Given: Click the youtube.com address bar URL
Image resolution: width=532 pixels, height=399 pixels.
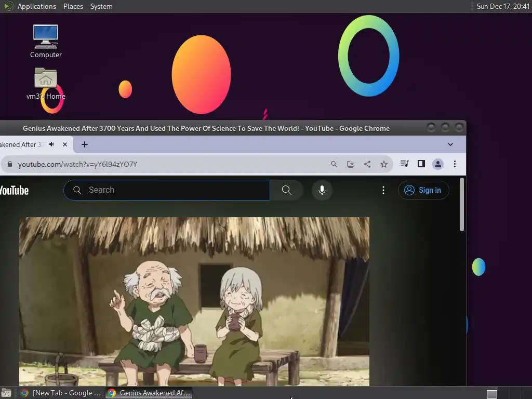Looking at the screenshot, I should pyautogui.click(x=78, y=164).
